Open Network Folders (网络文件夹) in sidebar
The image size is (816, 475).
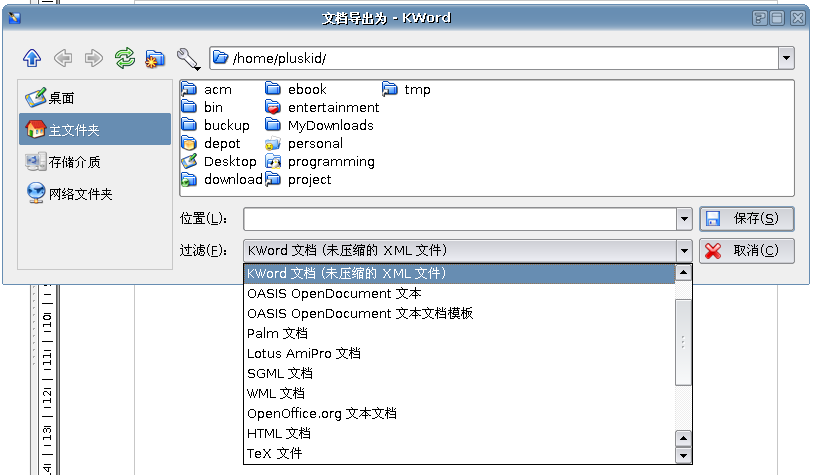(x=95, y=194)
